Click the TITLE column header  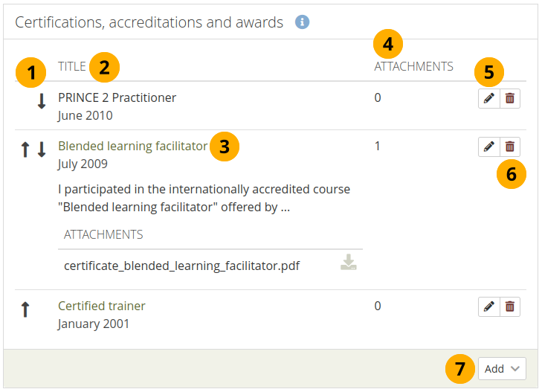[x=72, y=66]
